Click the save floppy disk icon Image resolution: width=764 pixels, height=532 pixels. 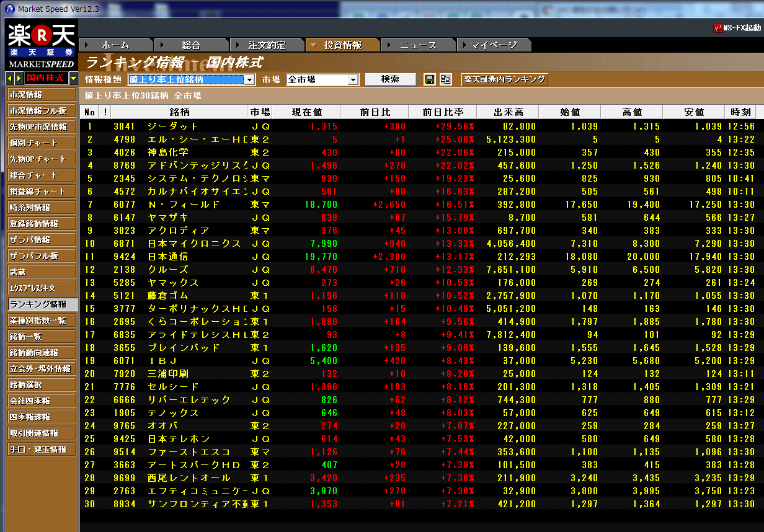[x=429, y=79]
